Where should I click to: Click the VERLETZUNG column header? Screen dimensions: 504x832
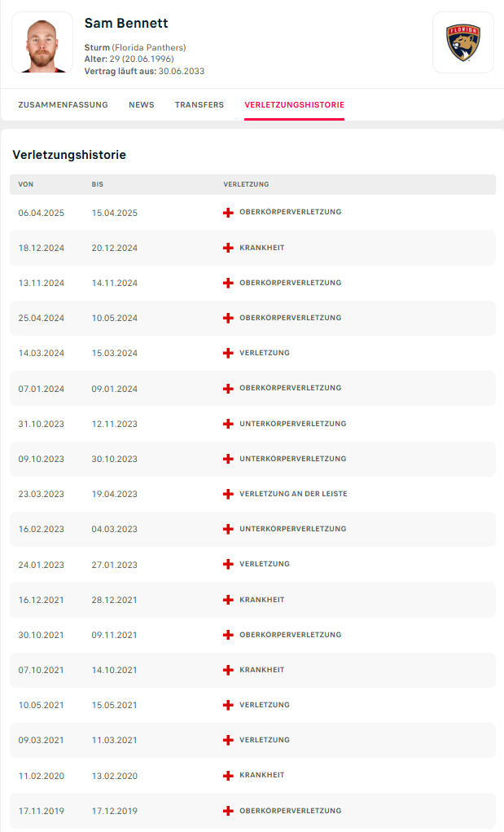(246, 184)
